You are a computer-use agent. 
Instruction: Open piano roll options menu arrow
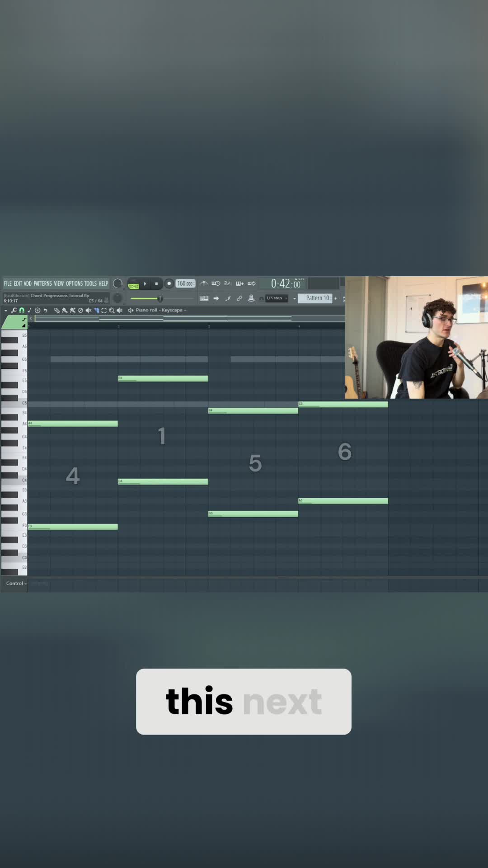(6, 311)
